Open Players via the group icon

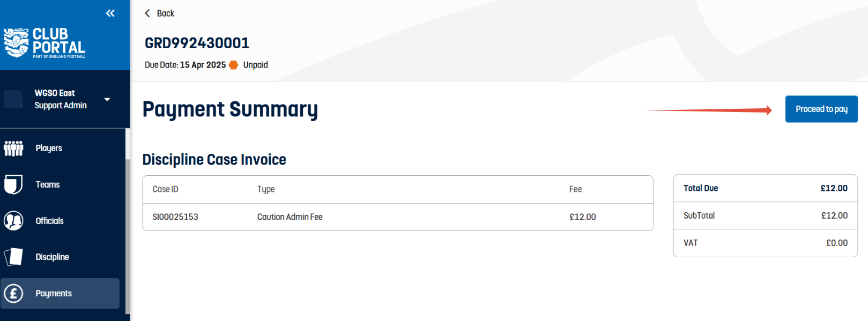pos(13,148)
